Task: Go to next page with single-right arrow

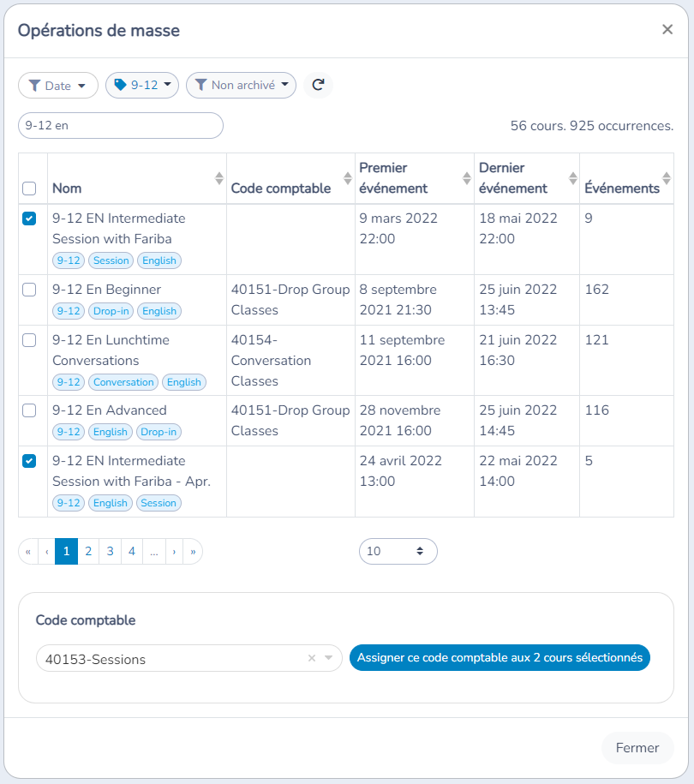Action: pos(174,552)
